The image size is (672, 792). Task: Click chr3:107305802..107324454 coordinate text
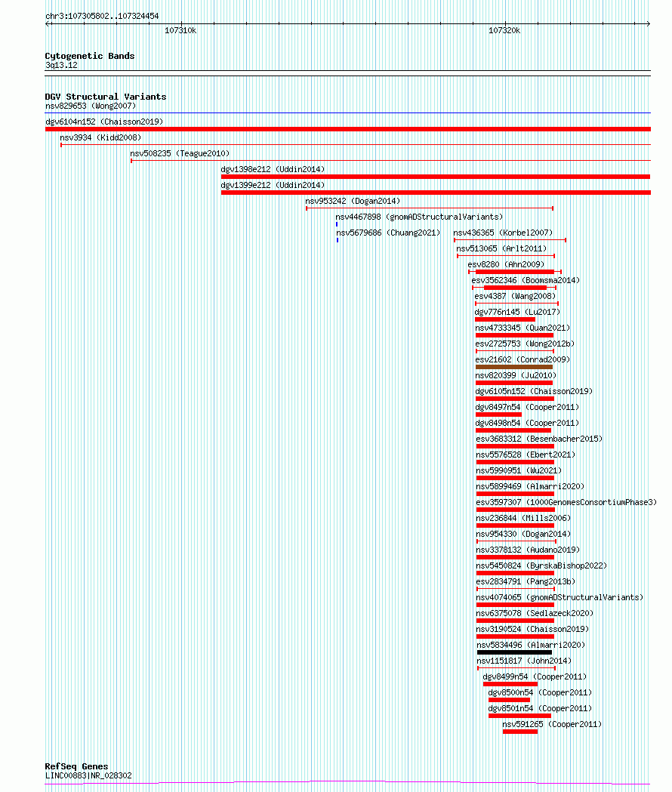102,16
